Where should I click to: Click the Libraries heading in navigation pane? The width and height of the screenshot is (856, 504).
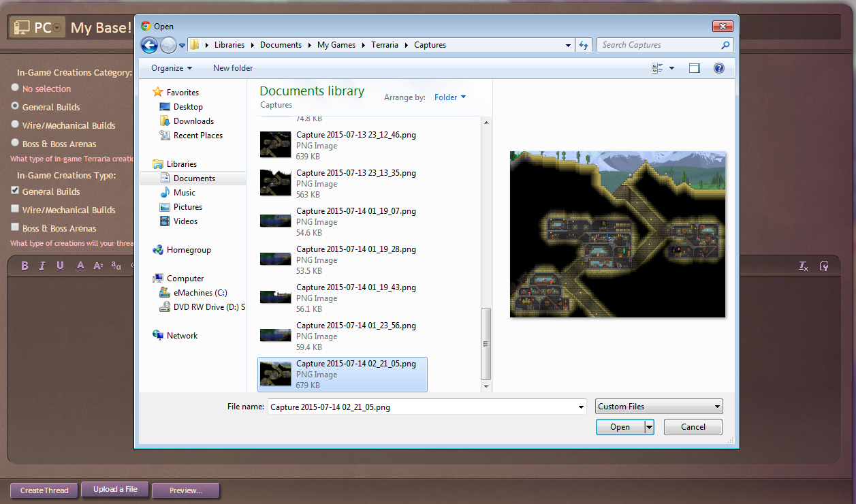click(x=174, y=164)
